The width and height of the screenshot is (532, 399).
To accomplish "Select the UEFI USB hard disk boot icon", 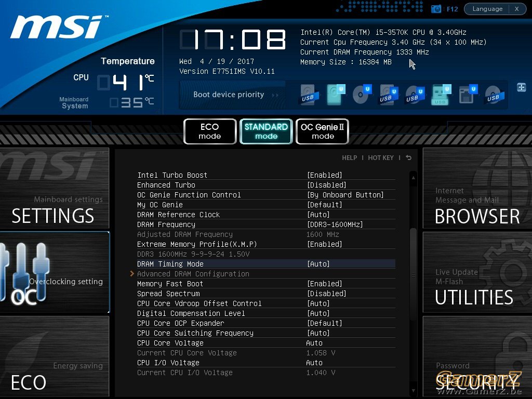I will tap(389, 95).
